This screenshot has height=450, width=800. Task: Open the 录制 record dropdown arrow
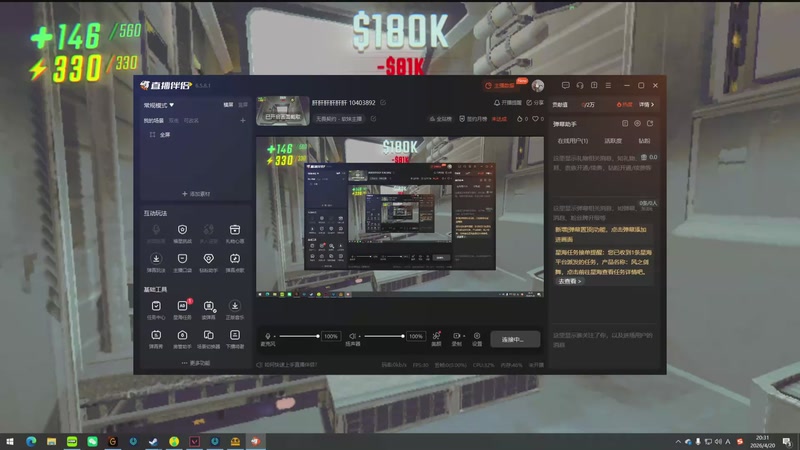click(464, 336)
